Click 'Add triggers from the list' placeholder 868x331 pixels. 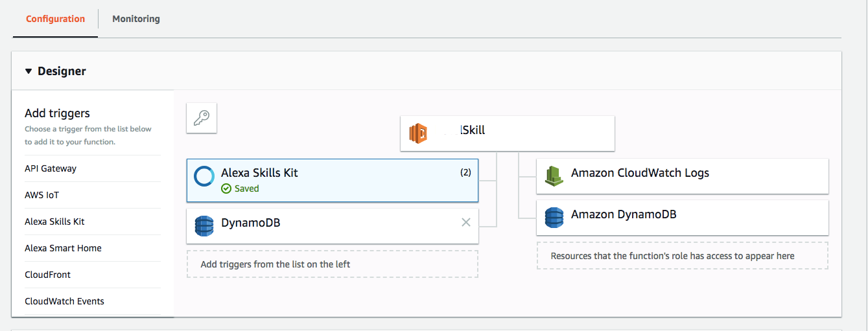coord(333,264)
